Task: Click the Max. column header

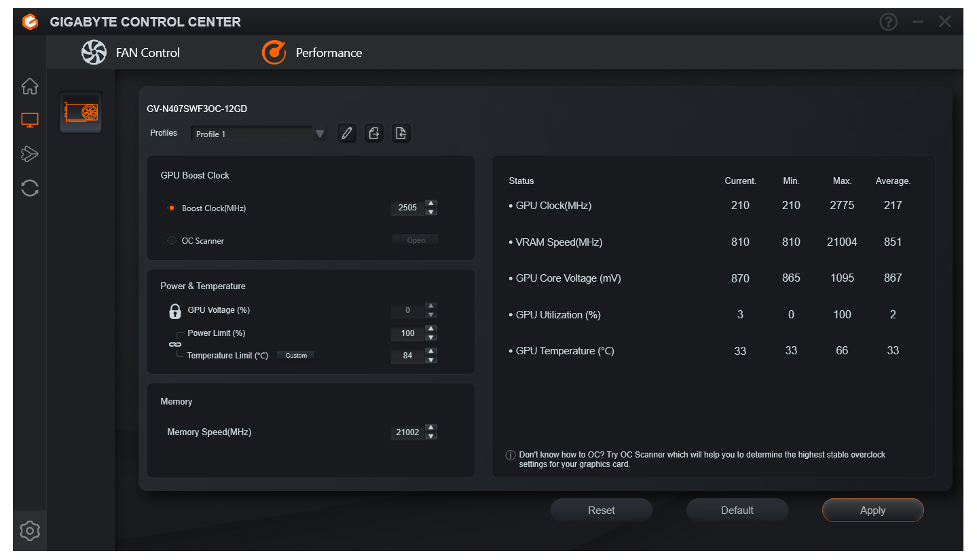Action: pyautogui.click(x=842, y=181)
